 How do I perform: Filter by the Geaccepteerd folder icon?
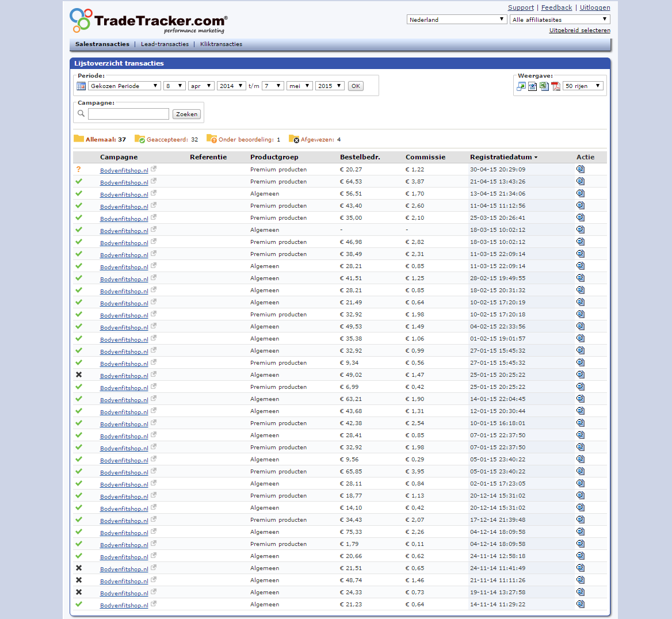pos(140,139)
